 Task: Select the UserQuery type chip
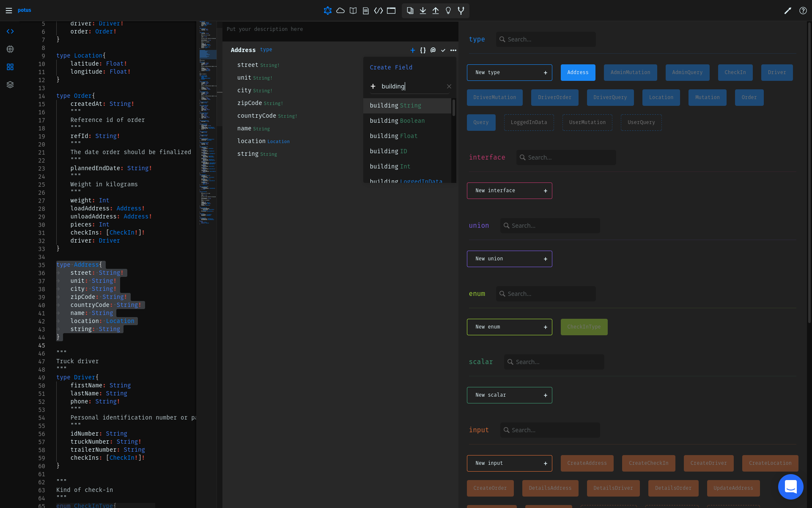tap(641, 122)
